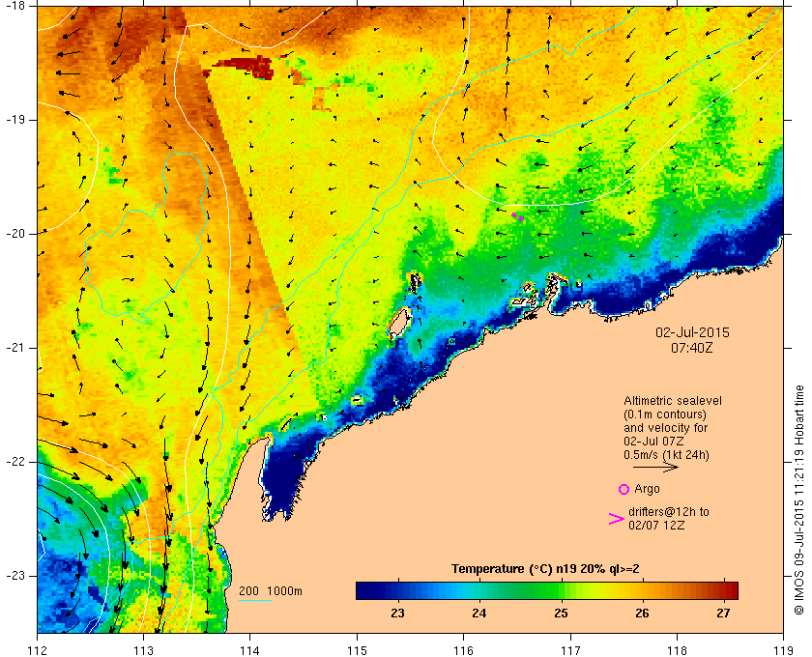This screenshot has width=812, height=657.
Task: Click the 'drifters@12h to' legend text
Action: tap(669, 512)
